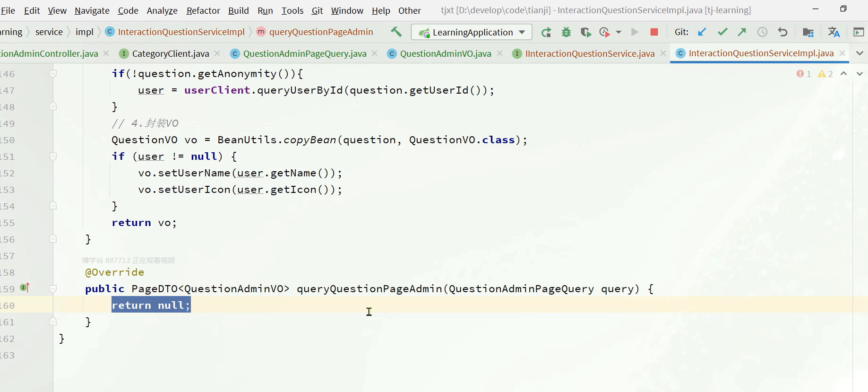Viewport: 868px width, 392px height.
Task: Switch to QuestionAdminVO.java tab
Action: [x=446, y=53]
